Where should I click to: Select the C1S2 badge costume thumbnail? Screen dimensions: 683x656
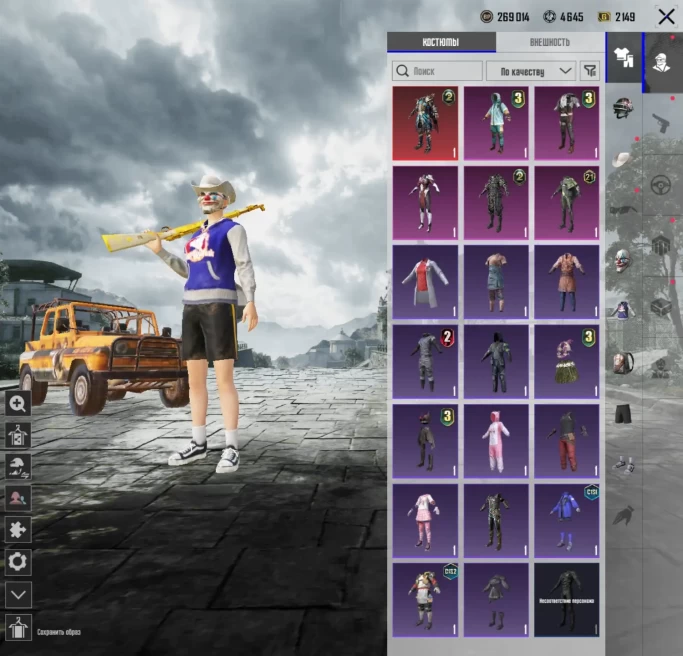click(x=425, y=600)
